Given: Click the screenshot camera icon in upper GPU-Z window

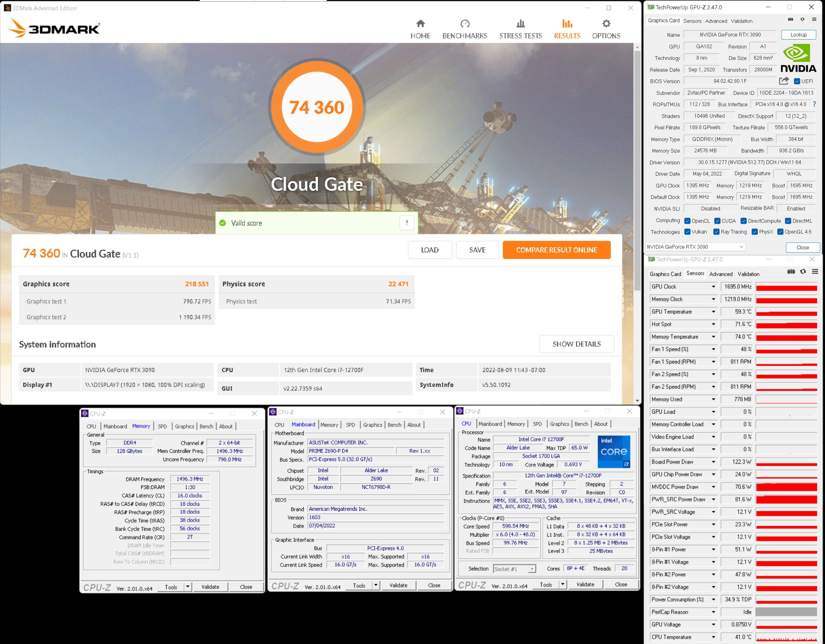Looking at the screenshot, I should tap(790, 20).
